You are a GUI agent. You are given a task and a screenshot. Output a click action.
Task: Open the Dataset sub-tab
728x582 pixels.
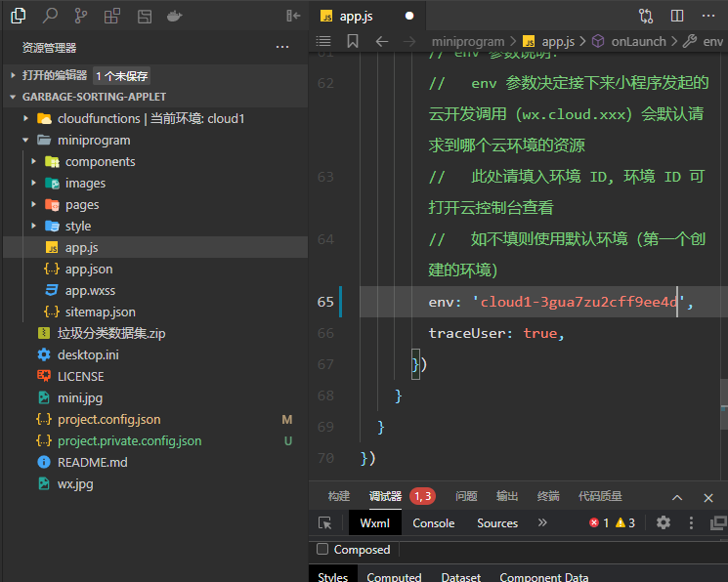pos(461,576)
